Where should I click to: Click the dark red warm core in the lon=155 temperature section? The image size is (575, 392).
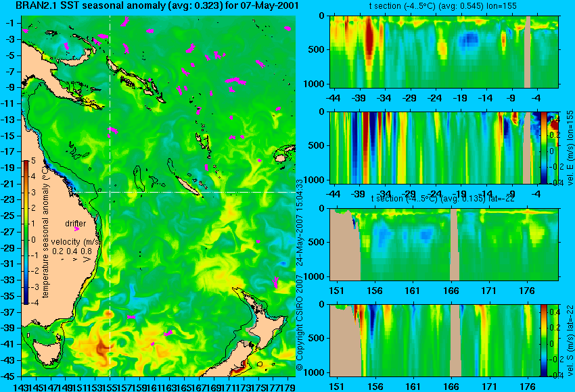(369, 41)
